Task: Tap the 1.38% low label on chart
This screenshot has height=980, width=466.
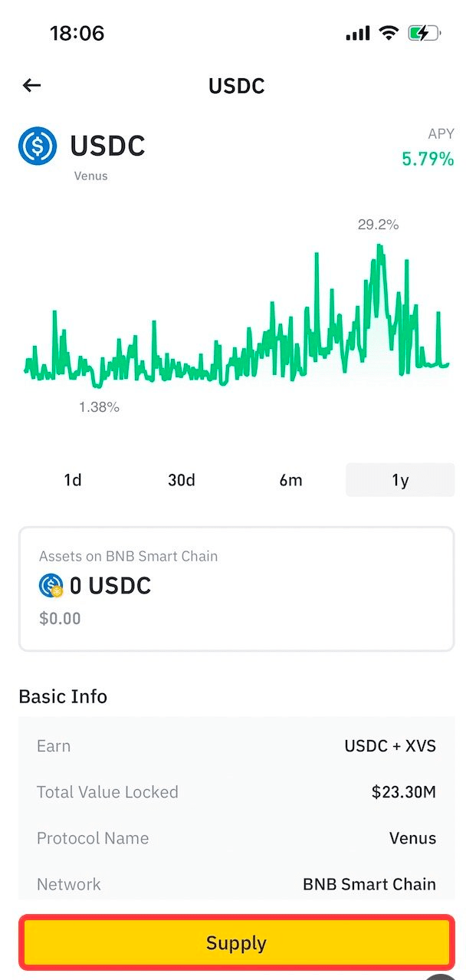Action: (99, 407)
